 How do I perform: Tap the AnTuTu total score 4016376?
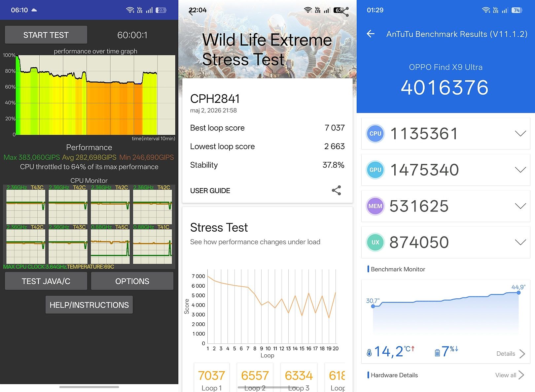pos(445,87)
